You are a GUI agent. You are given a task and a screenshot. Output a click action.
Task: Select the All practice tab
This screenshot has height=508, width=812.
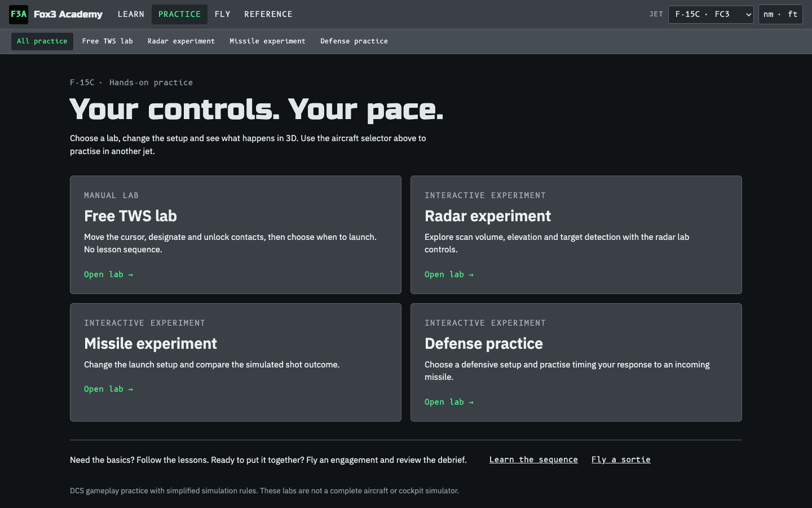point(42,41)
